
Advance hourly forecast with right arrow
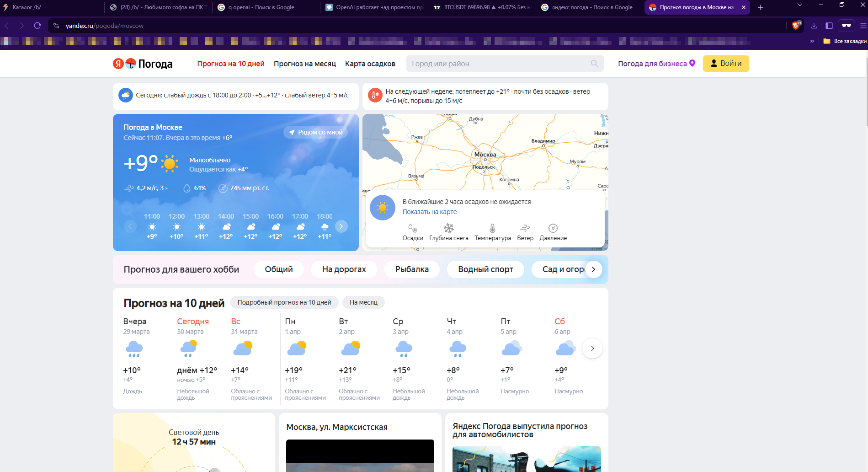341,226
